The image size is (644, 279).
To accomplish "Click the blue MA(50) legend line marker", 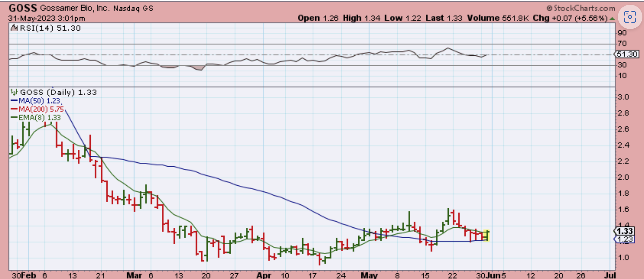I will (x=14, y=101).
